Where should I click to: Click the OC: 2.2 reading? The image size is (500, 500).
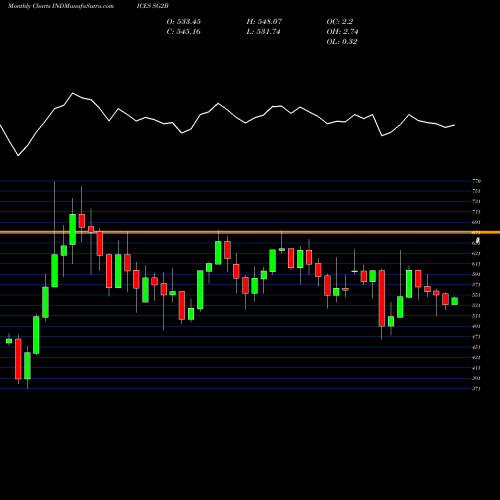click(340, 22)
